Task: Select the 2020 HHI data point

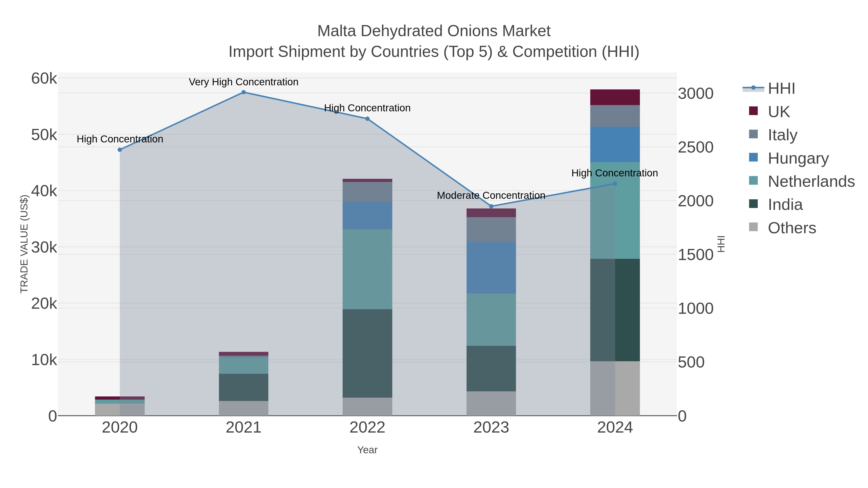Action: 120,150
